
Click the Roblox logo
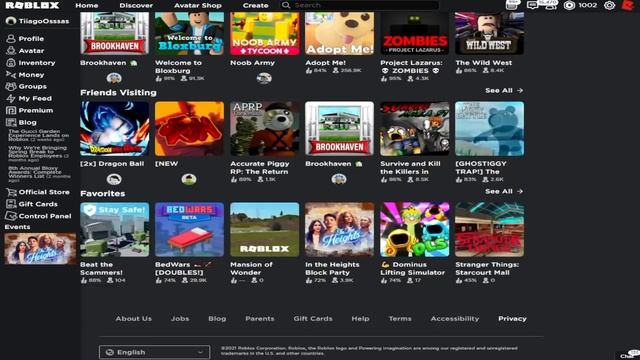pos(32,5)
